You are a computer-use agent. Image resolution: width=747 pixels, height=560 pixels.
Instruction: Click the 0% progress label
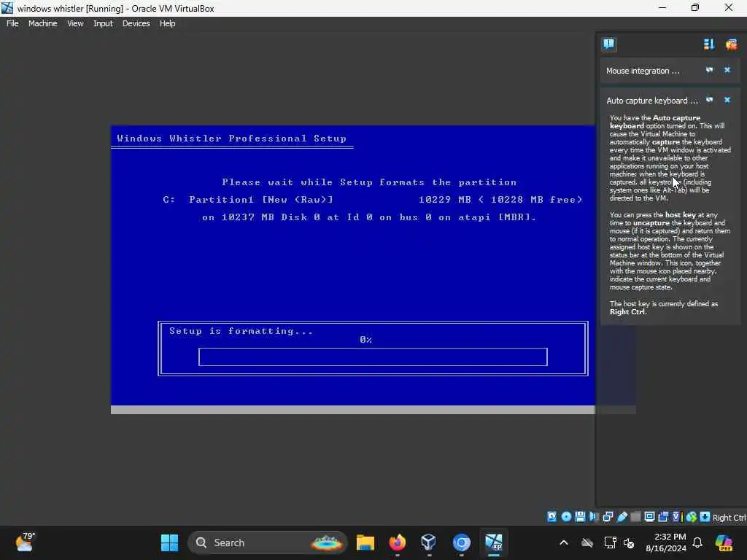click(366, 340)
